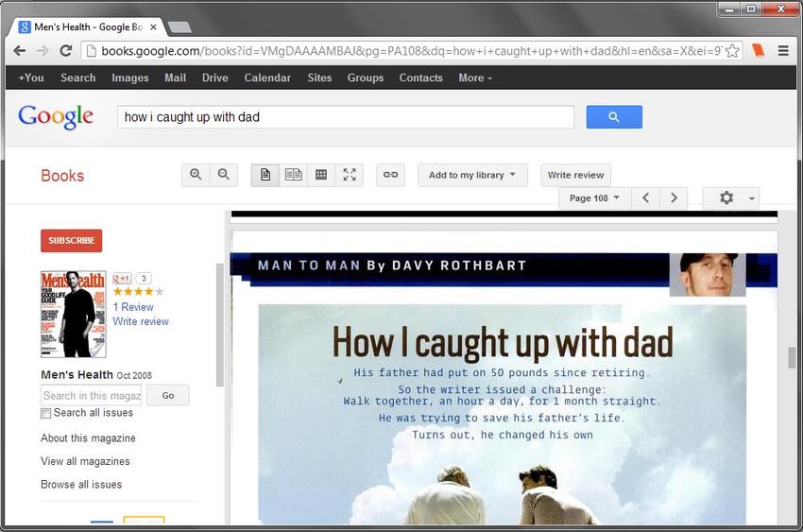The image size is (803, 532).
Task: Click the browser Back arrow
Action: [20, 51]
